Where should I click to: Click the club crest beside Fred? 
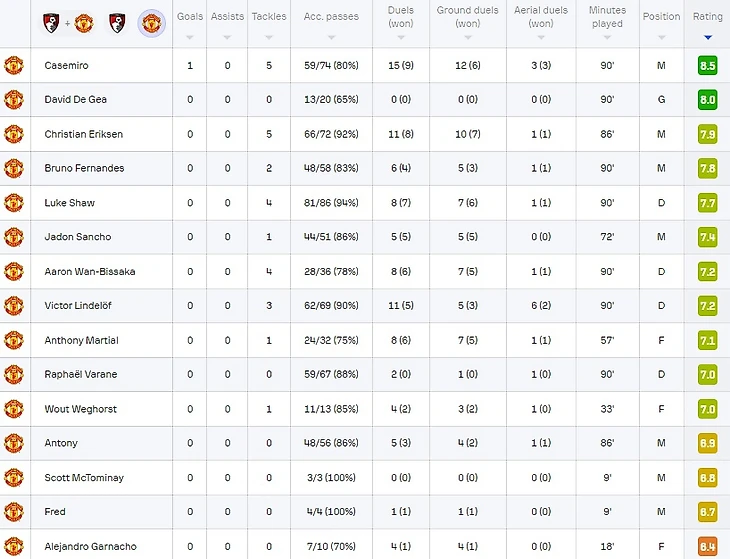13,512
